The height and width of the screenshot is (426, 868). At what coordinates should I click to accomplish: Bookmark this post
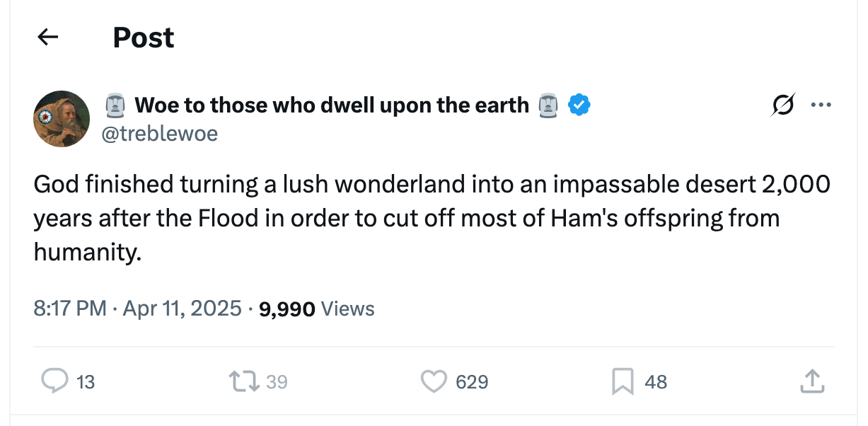point(622,382)
